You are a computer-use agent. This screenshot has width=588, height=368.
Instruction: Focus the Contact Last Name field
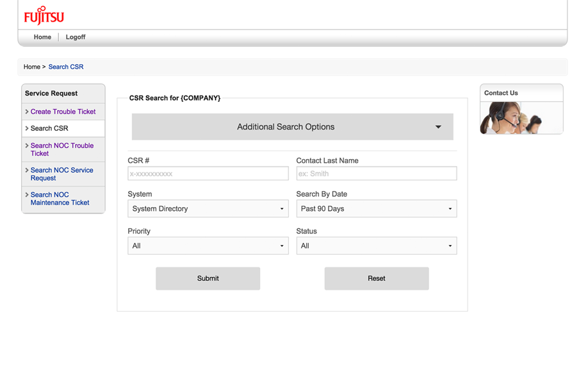click(x=376, y=174)
